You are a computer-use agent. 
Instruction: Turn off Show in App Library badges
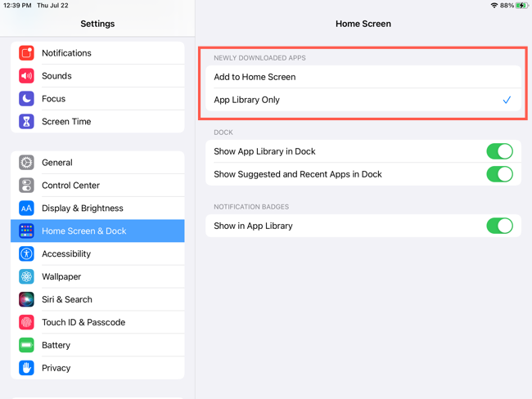[x=499, y=226]
